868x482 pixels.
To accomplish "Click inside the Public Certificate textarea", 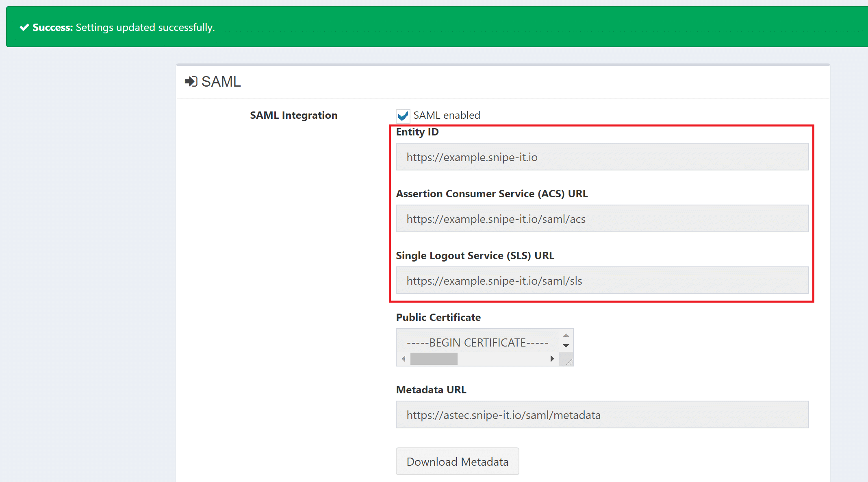I will pyautogui.click(x=477, y=342).
